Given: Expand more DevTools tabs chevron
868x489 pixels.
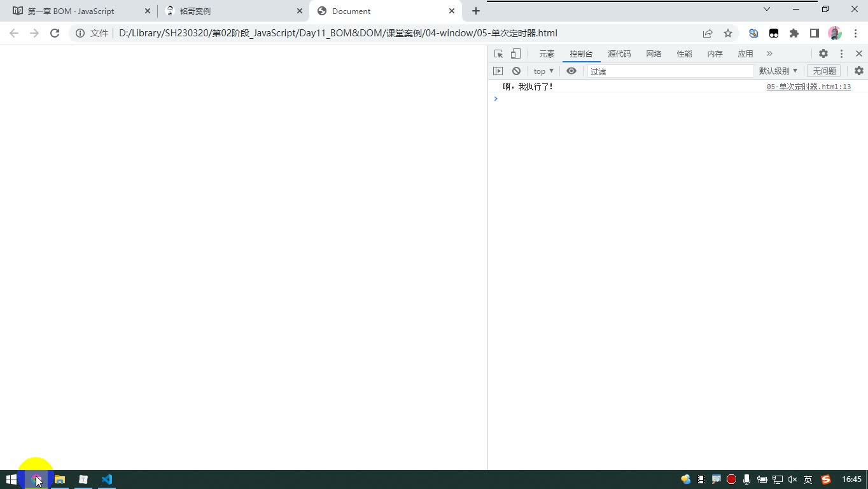Looking at the screenshot, I should 769,54.
